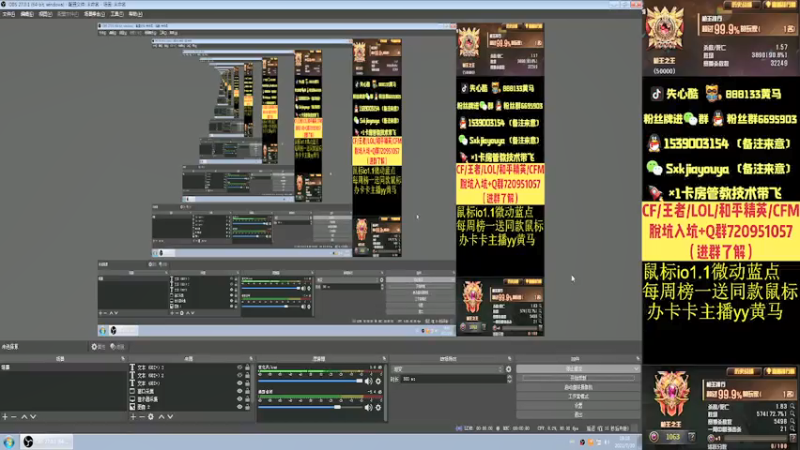Open transition properties gear next to 渐变

click(x=508, y=369)
